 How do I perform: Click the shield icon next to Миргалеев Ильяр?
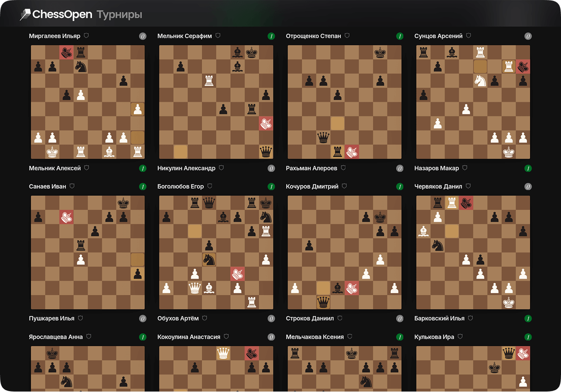tap(86, 36)
